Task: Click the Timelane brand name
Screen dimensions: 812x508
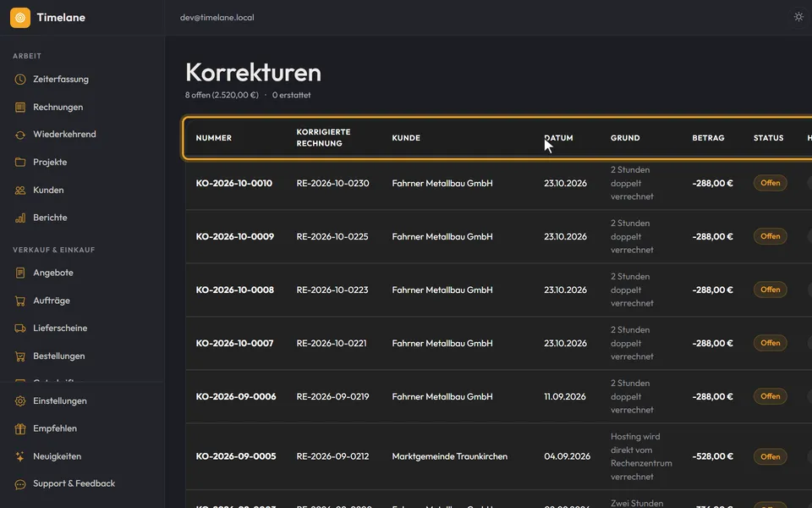Action: pyautogui.click(x=61, y=18)
